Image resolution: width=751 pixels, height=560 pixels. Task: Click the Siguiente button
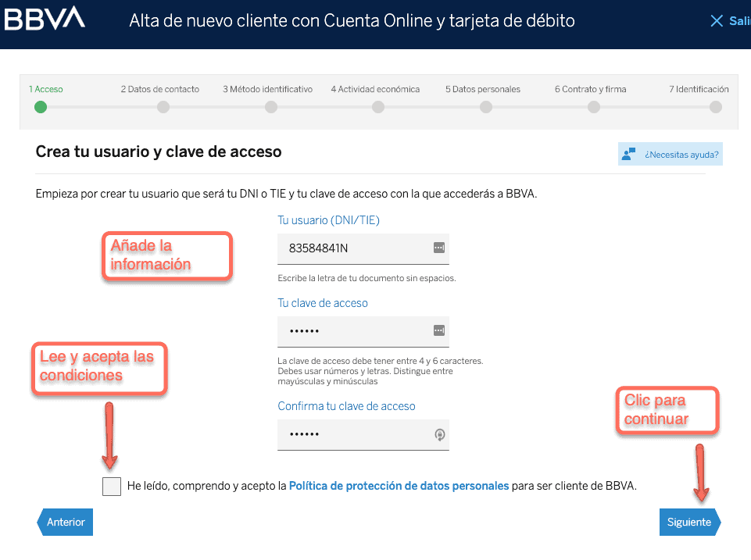[690, 522]
